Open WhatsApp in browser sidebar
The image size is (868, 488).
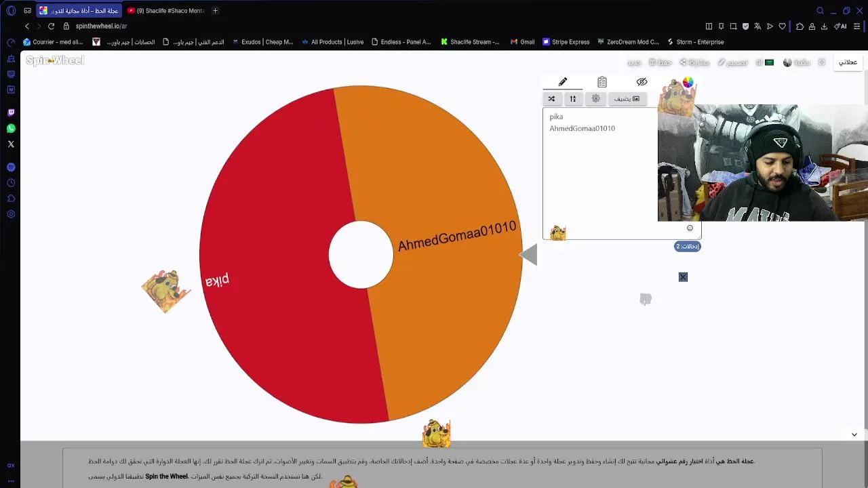click(11, 128)
